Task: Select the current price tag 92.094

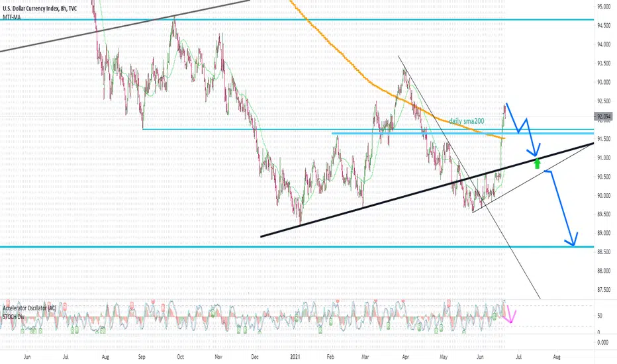Action: 603,116
